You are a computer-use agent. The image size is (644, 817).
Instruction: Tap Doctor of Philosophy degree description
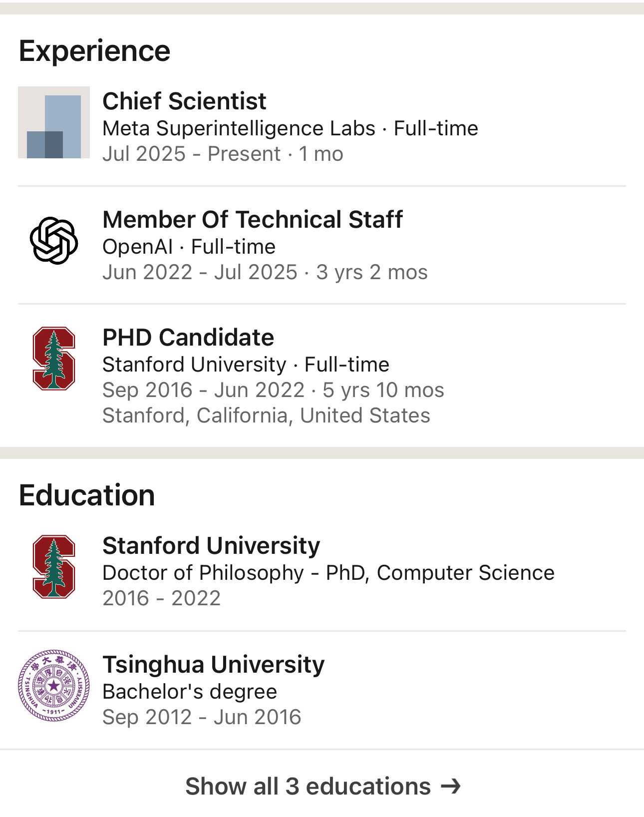[328, 573]
